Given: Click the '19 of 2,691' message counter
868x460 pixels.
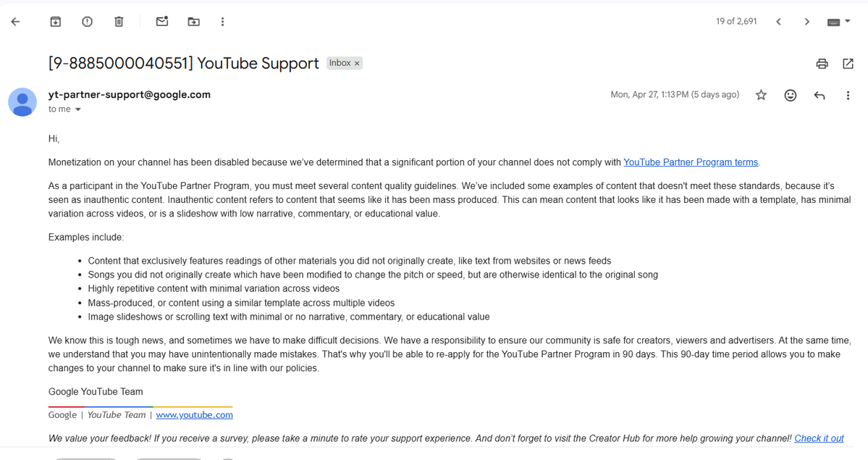Looking at the screenshot, I should pos(736,22).
